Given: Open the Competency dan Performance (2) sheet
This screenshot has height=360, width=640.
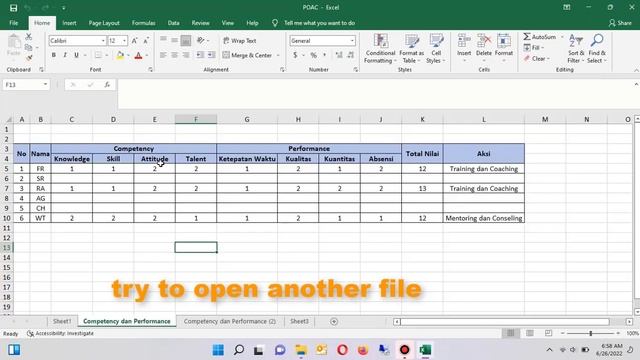Looking at the screenshot, I should [230, 321].
